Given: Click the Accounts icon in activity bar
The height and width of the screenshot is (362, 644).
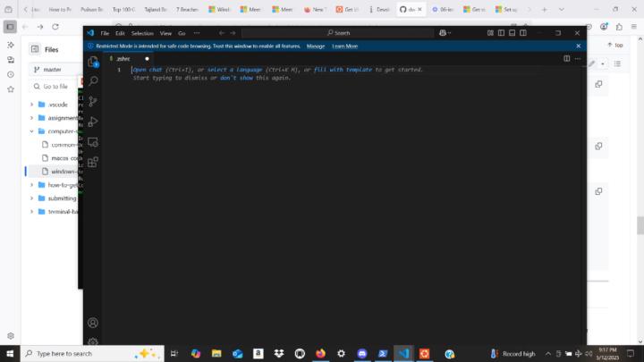Looking at the screenshot, I should 93,323.
